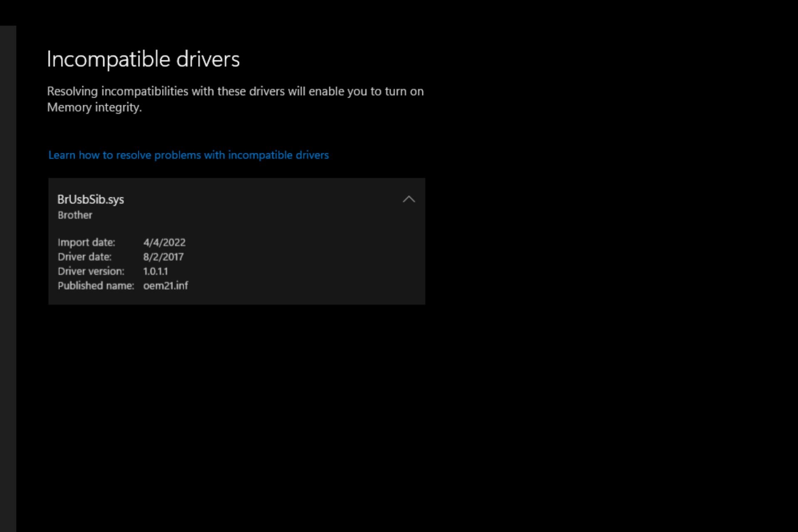Viewport: 798px width, 532px height.
Task: Click the import date value 4/4/2022
Action: point(164,242)
